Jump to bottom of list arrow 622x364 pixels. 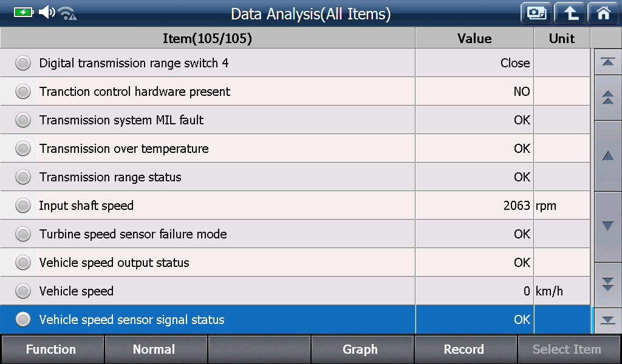click(607, 320)
